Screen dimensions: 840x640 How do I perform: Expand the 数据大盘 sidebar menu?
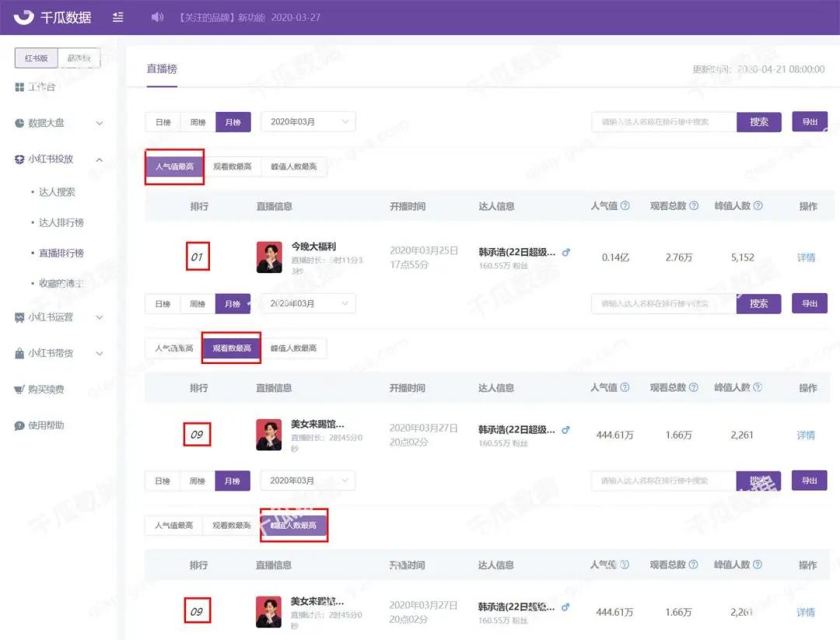click(x=59, y=123)
